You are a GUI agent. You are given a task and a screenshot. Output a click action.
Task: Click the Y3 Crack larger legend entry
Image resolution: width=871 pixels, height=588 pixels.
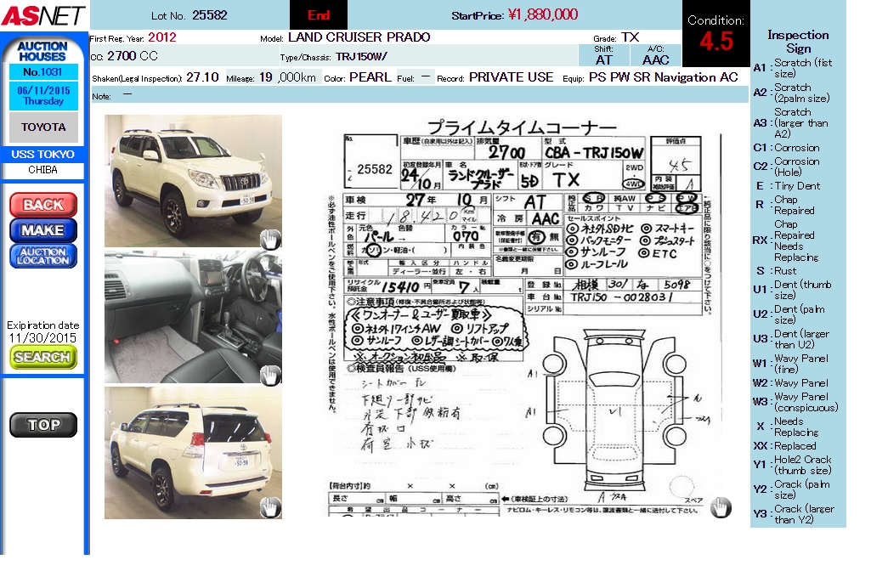click(794, 514)
